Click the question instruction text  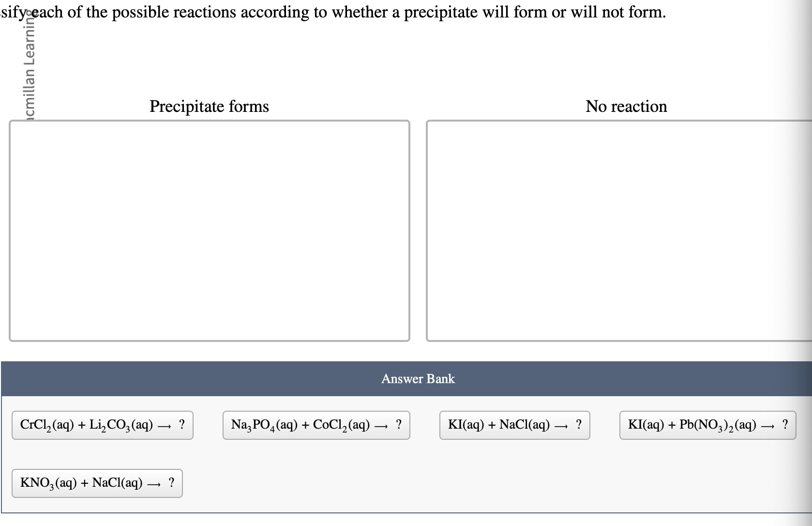pyautogui.click(x=334, y=12)
